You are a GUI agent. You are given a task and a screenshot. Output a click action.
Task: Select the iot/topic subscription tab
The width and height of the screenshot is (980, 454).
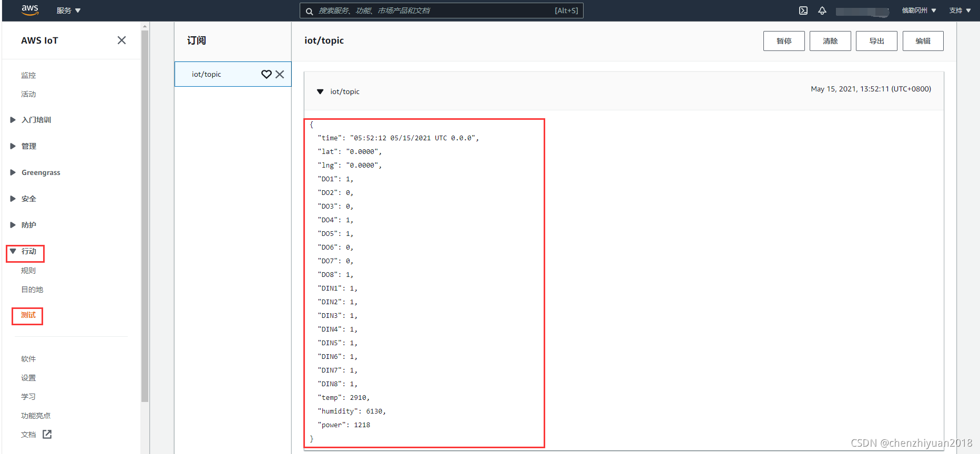pyautogui.click(x=233, y=74)
